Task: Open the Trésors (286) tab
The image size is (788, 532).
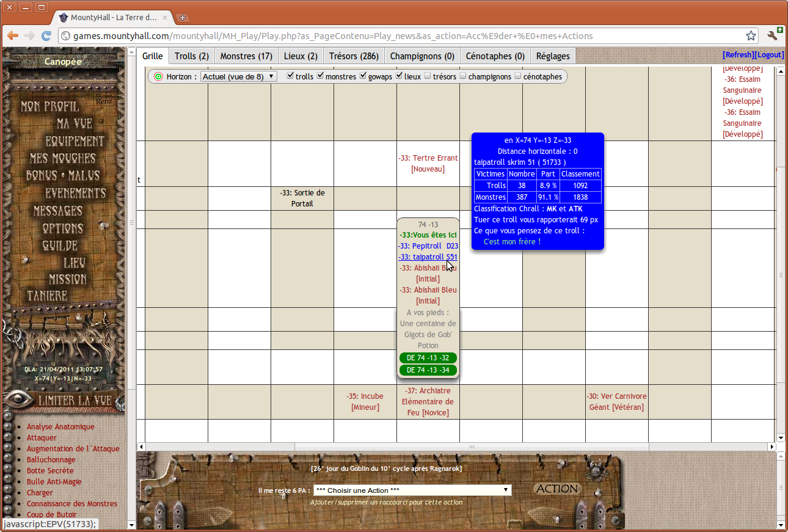Action: (354, 56)
